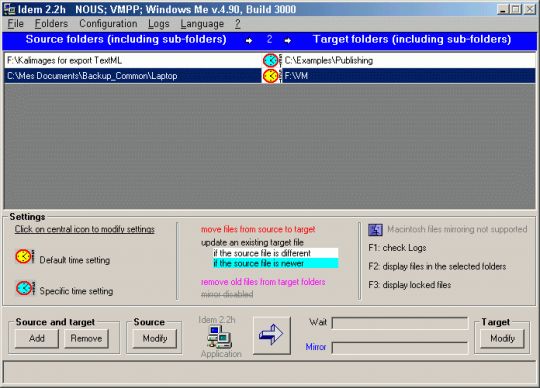
Task: Open the File menu
Action: pos(15,24)
